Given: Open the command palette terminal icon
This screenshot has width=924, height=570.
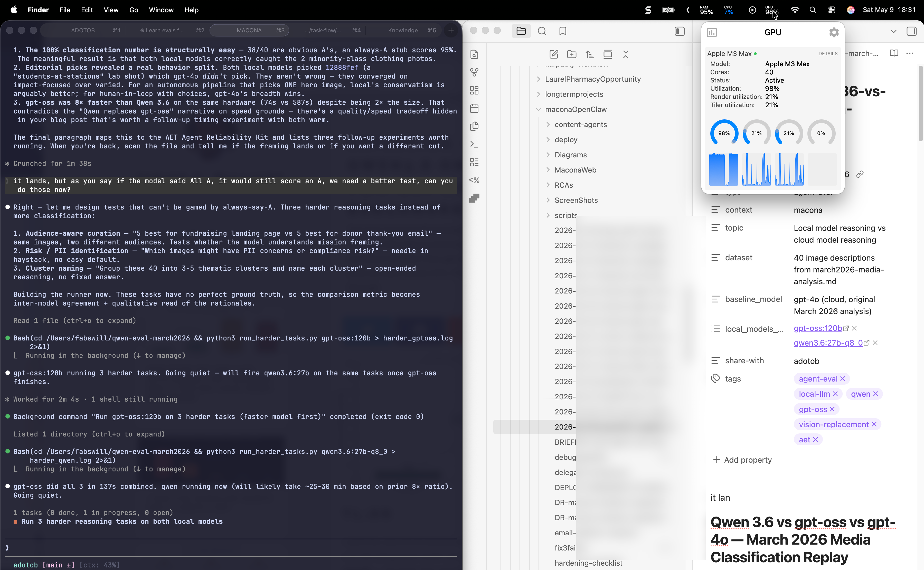Looking at the screenshot, I should click(474, 144).
